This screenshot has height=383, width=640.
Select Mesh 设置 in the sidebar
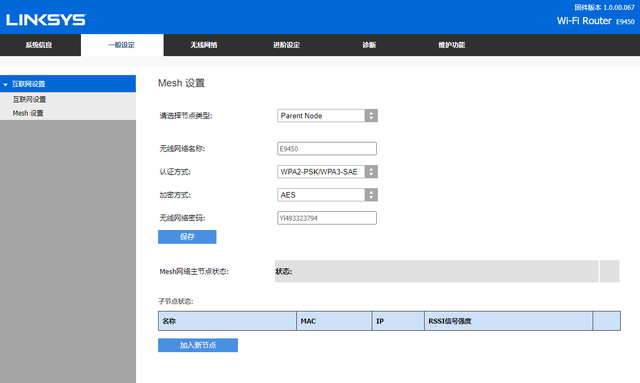(28, 113)
